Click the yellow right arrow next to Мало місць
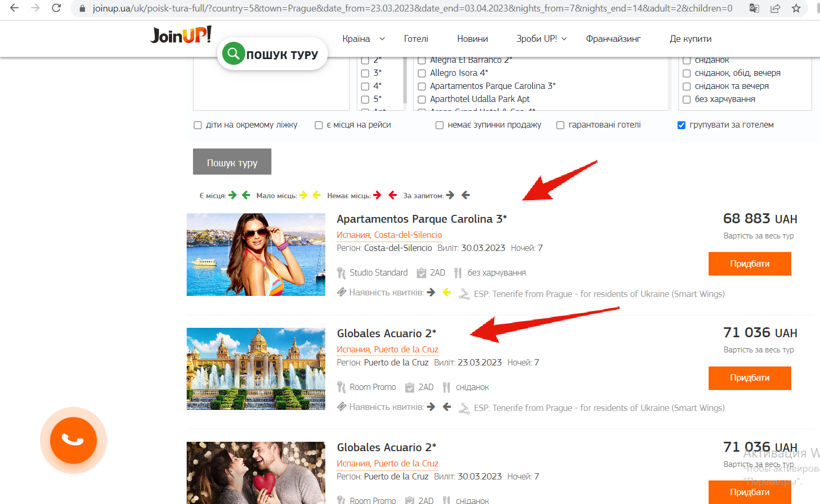 pyautogui.click(x=303, y=195)
